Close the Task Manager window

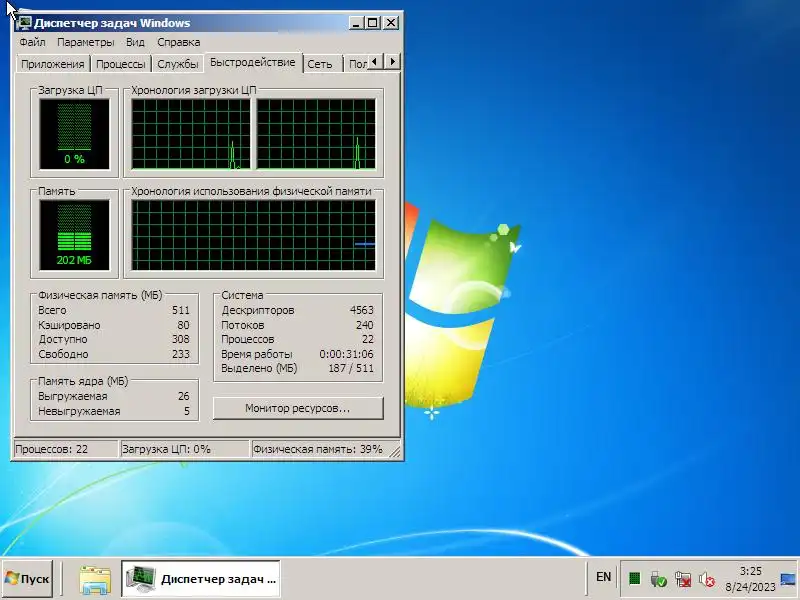click(x=391, y=23)
